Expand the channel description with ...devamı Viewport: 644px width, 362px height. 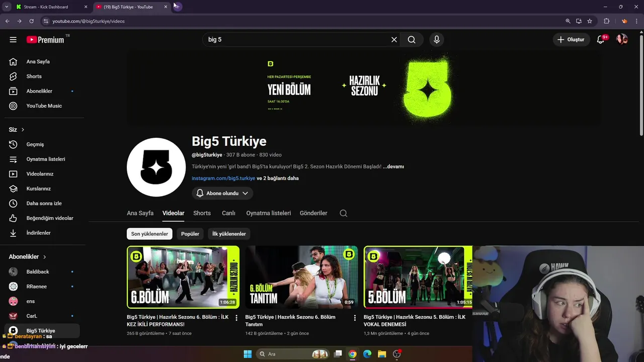[393, 166]
